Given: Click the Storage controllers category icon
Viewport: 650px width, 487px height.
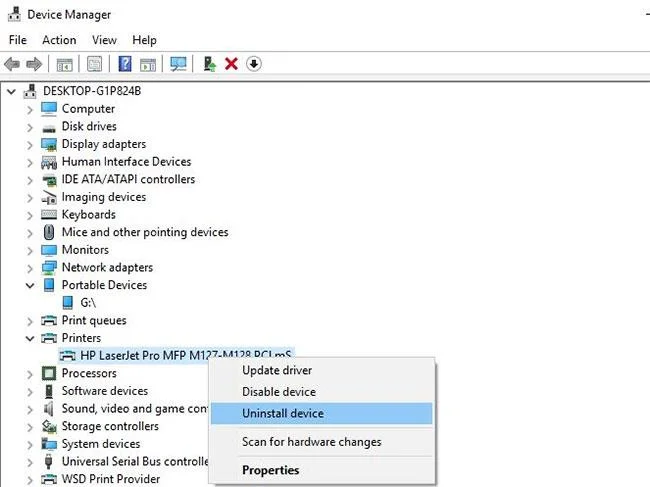Looking at the screenshot, I should click(x=49, y=426).
